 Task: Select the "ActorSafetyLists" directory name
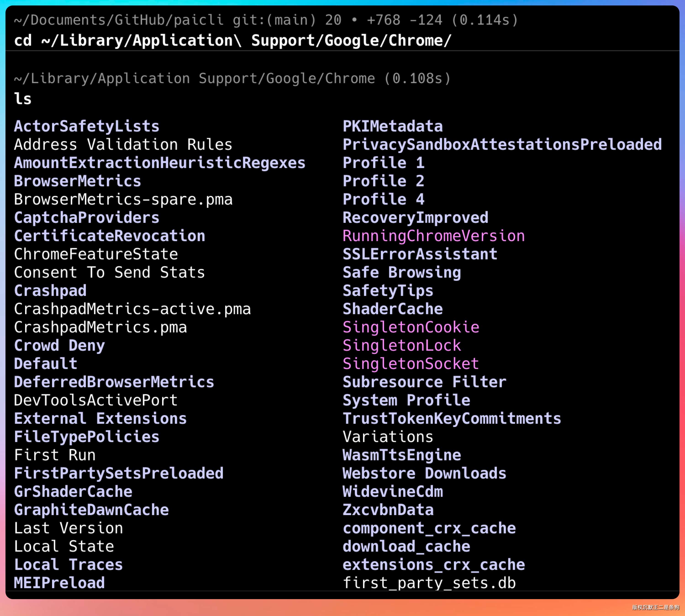pyautogui.click(x=87, y=126)
